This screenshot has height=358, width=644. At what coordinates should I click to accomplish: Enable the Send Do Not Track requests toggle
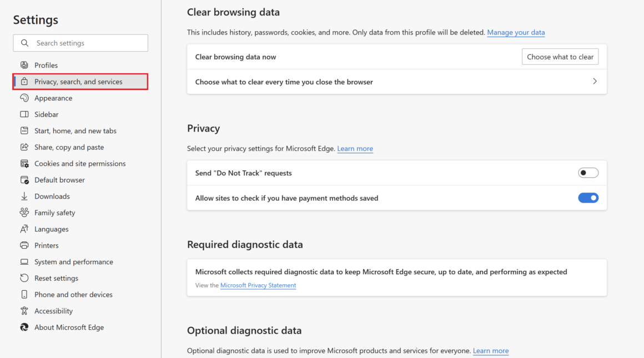coord(588,173)
